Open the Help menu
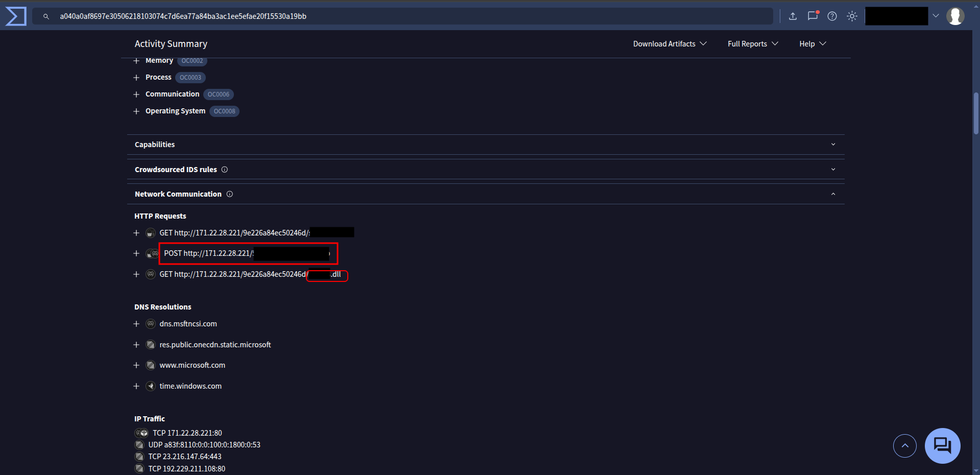Screen dimensions: 980x475 click(812, 44)
